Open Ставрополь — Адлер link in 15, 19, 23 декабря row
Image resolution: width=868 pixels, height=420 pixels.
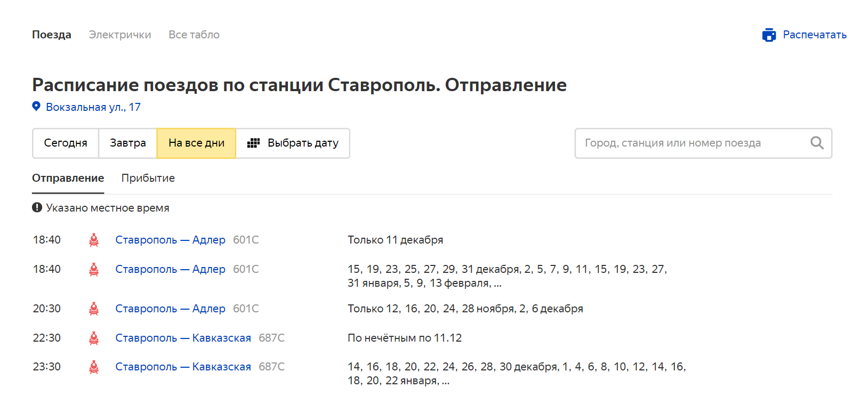tap(171, 269)
